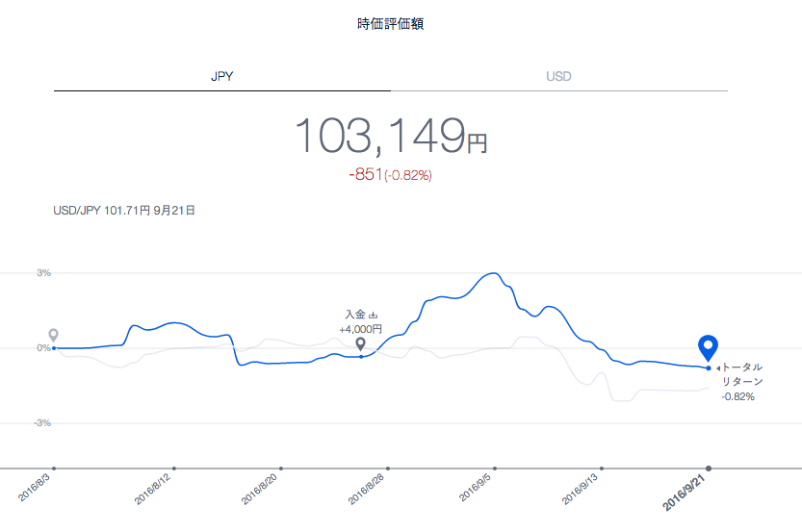The height and width of the screenshot is (532, 802).
Task: Click the -3% axis label
Action: pos(42,423)
